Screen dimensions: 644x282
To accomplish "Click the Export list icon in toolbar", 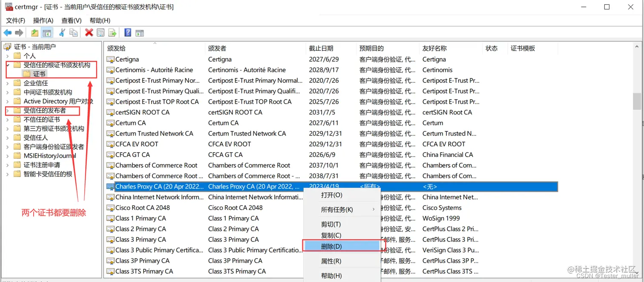I will (x=112, y=33).
